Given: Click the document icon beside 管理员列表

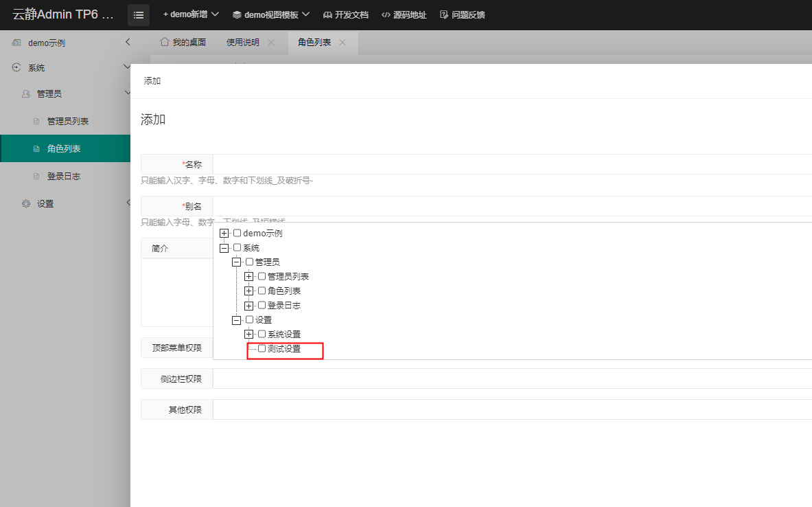Looking at the screenshot, I should point(36,122).
